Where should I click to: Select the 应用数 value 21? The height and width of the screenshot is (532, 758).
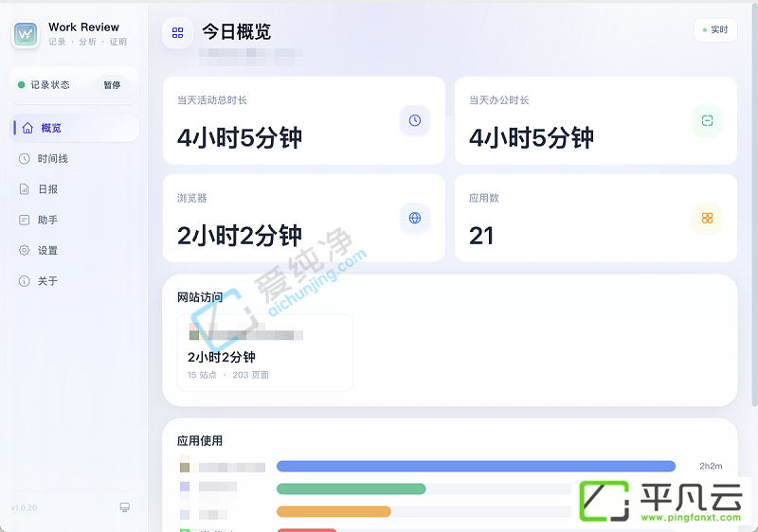pyautogui.click(x=481, y=236)
